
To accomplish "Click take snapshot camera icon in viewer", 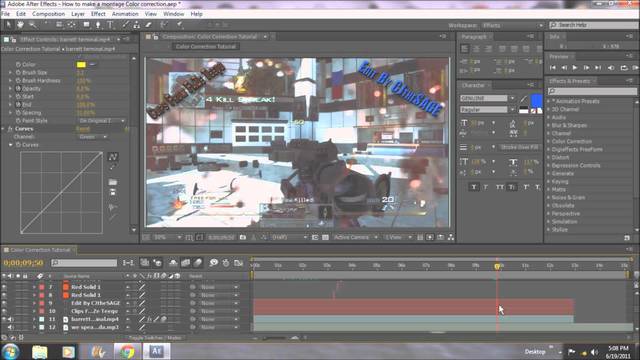I will pyautogui.click(x=243, y=237).
